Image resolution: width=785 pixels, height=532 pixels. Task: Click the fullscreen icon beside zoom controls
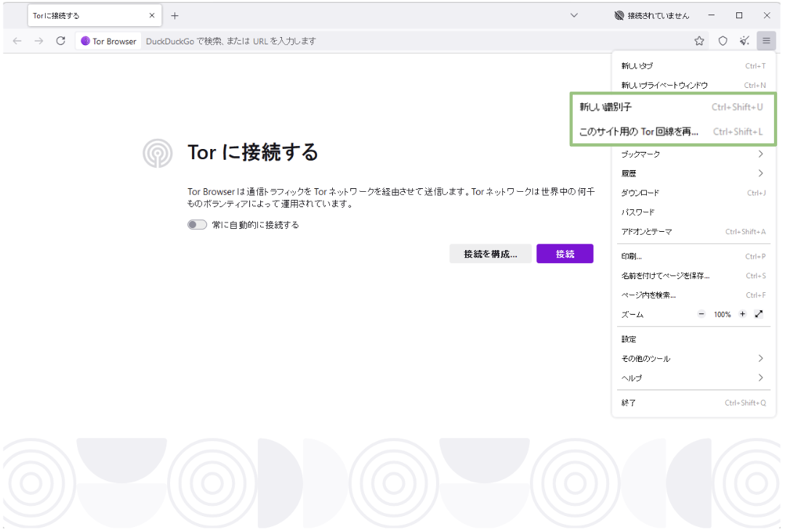[x=758, y=314]
